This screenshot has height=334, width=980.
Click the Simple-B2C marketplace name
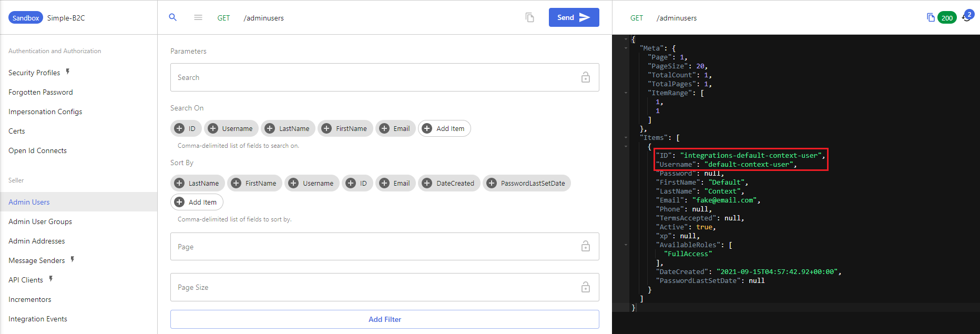pos(66,18)
